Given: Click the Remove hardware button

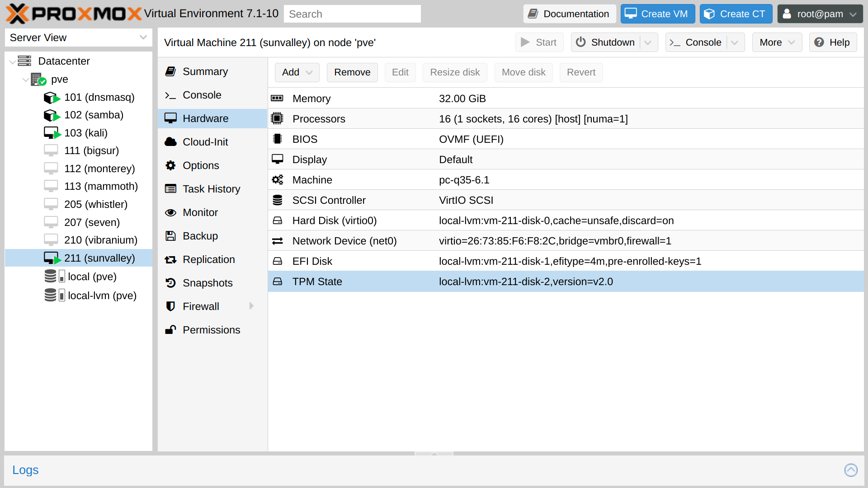Looking at the screenshot, I should [352, 72].
